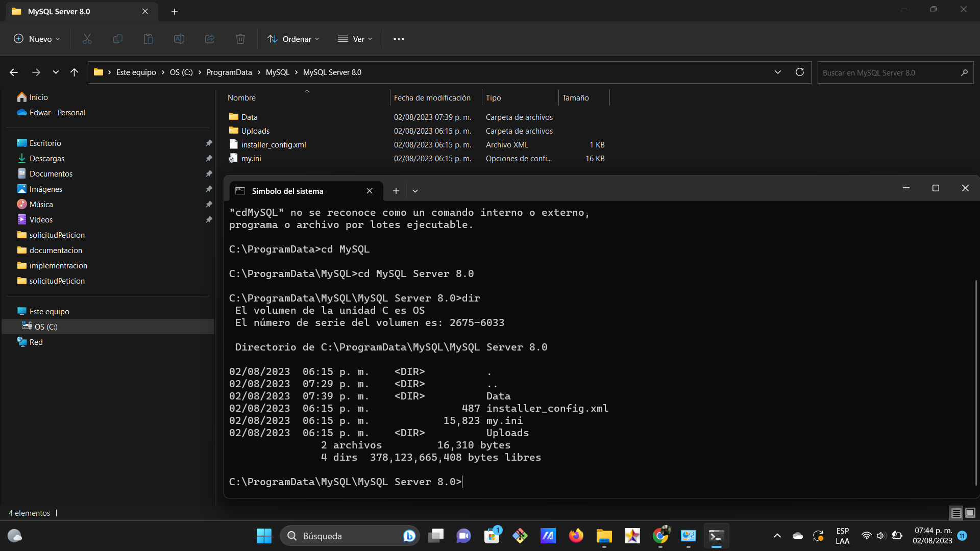Screen dimensions: 980x551
Task: Close the MySQL Server 8.0 tab
Action: pos(145,11)
